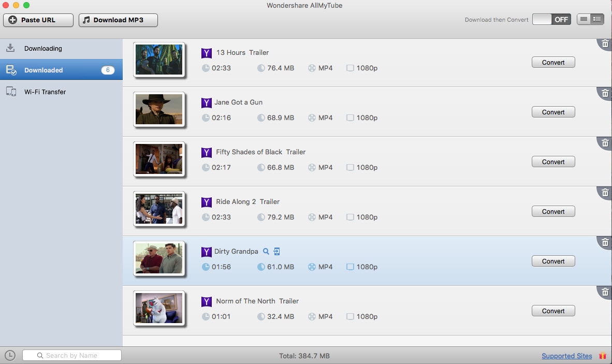Viewport: 612px width, 364px height.
Task: Convert the Norm of The North Trailer
Action: pos(553,311)
